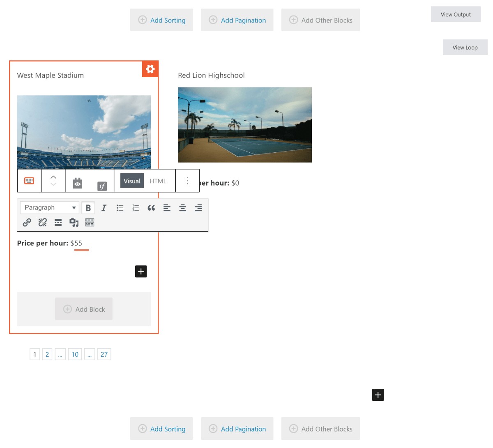Click the $0 price on Red Lion Highschool

[235, 183]
